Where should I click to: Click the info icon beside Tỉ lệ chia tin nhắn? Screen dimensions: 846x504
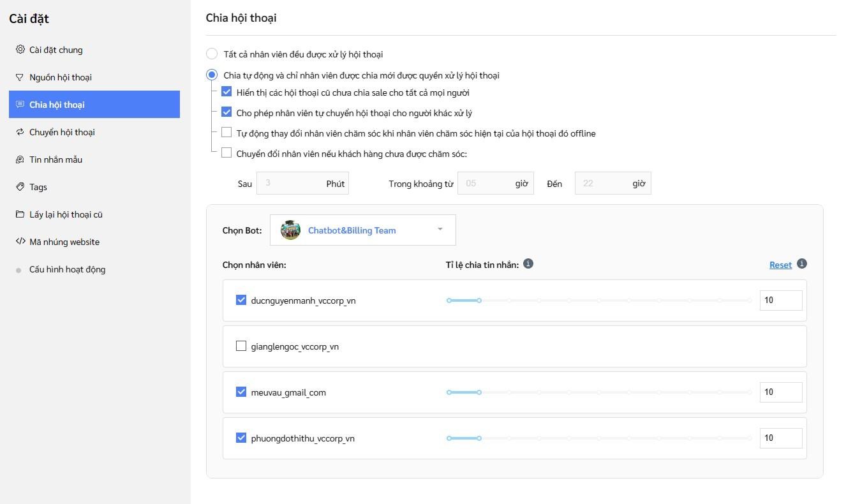coord(528,263)
